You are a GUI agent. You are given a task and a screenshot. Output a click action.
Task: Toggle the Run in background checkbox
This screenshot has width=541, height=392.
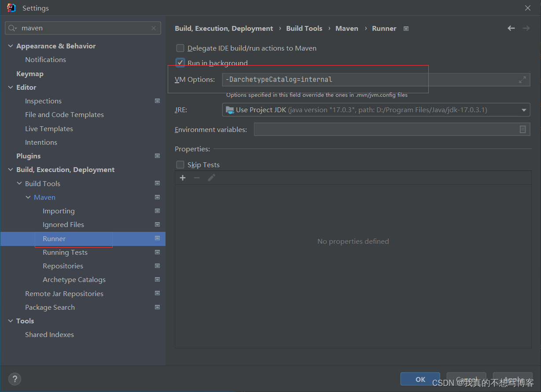click(x=180, y=62)
